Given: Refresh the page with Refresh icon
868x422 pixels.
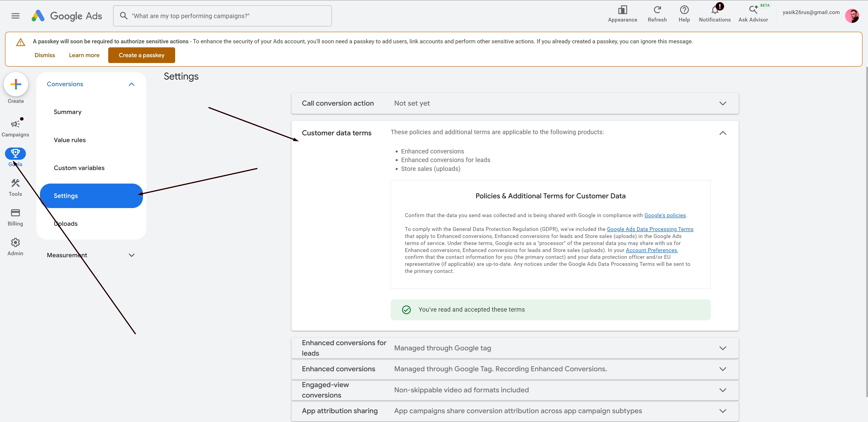Looking at the screenshot, I should point(657,14).
